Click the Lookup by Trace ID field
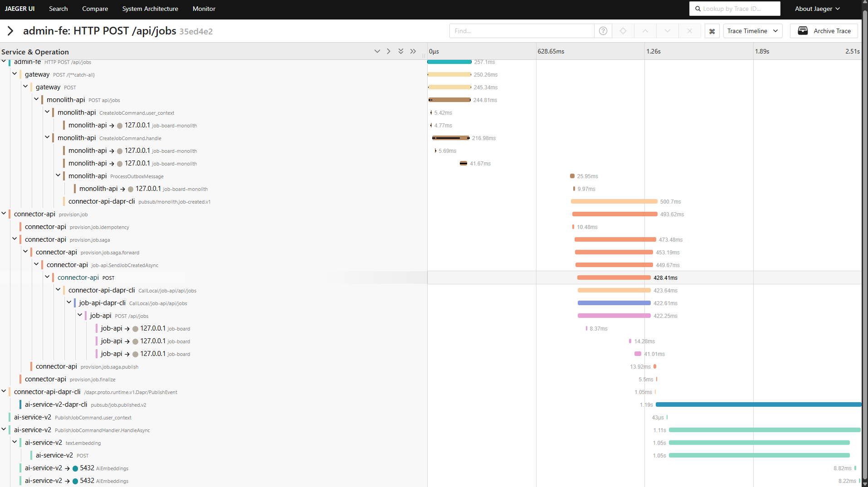868x487 pixels. 735,9
